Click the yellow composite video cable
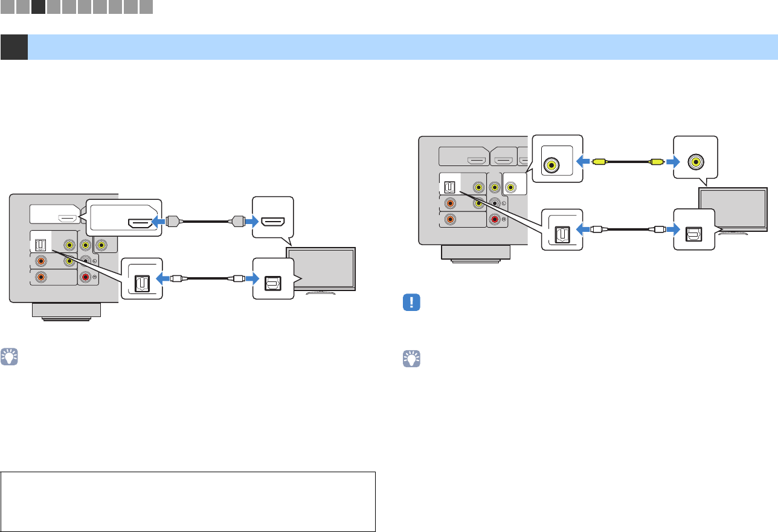Screen dimensions: 778x532 tap(629, 161)
